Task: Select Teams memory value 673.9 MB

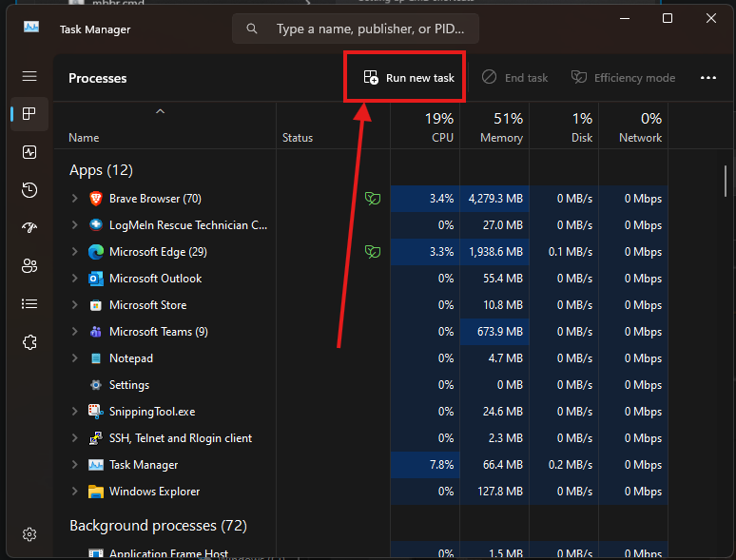Action: [x=500, y=332]
